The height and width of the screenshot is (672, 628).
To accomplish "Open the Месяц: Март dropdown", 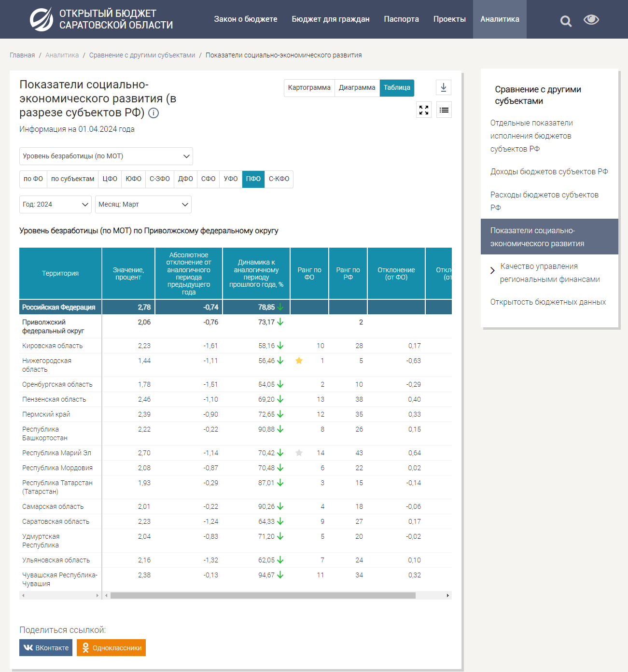I will pyautogui.click(x=143, y=205).
